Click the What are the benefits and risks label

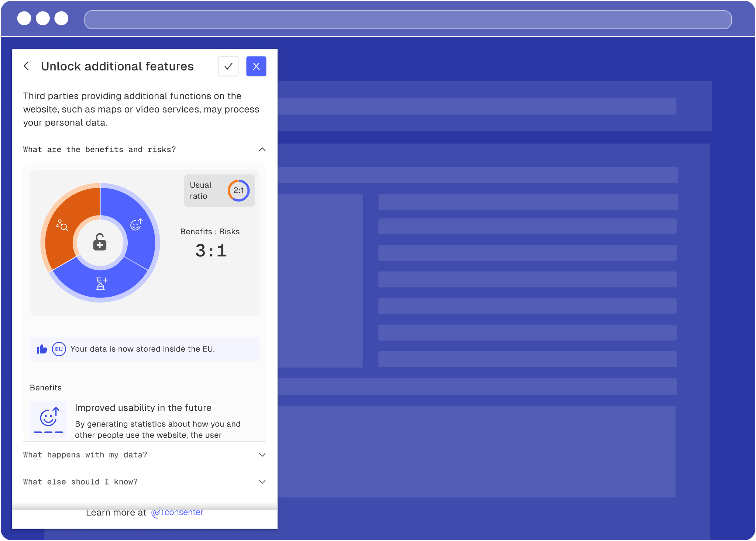[x=99, y=149]
